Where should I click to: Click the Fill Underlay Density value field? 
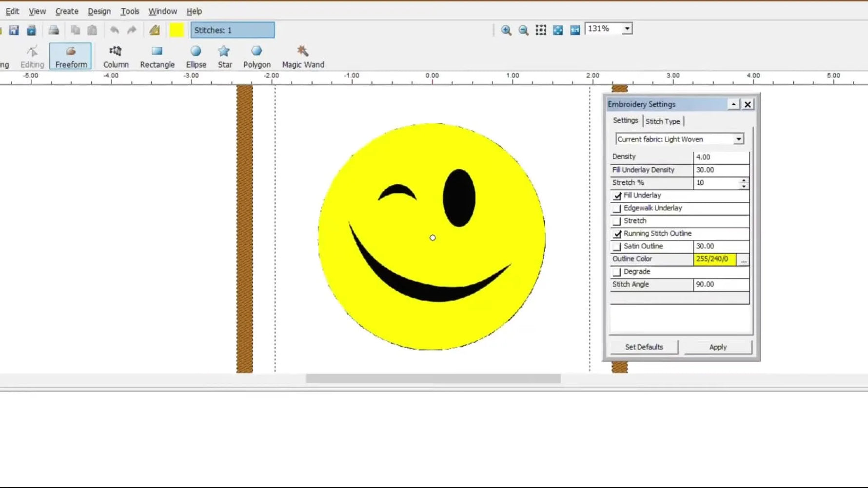coord(721,170)
